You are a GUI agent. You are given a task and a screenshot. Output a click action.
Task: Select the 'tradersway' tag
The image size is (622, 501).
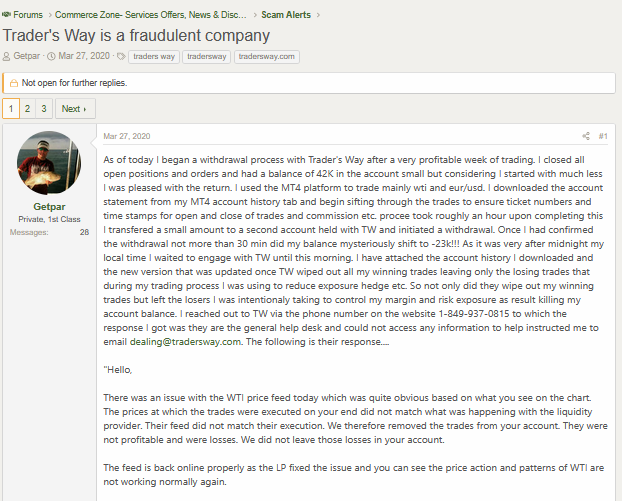[x=206, y=57]
